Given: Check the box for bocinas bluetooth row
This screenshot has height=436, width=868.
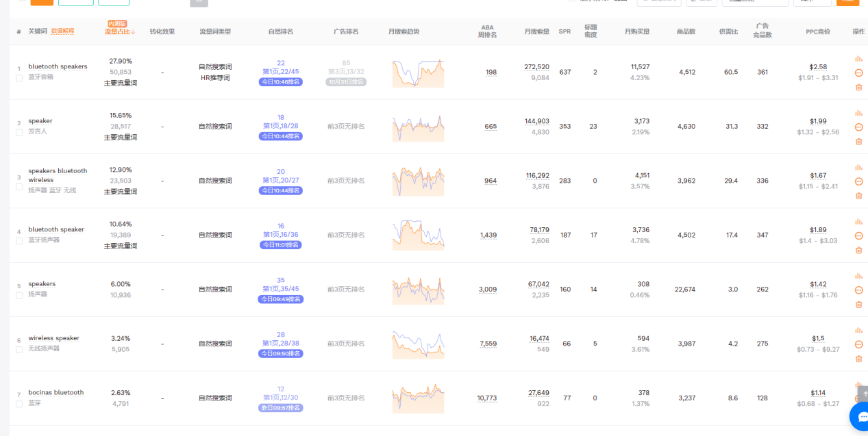Looking at the screenshot, I should 19,404.
